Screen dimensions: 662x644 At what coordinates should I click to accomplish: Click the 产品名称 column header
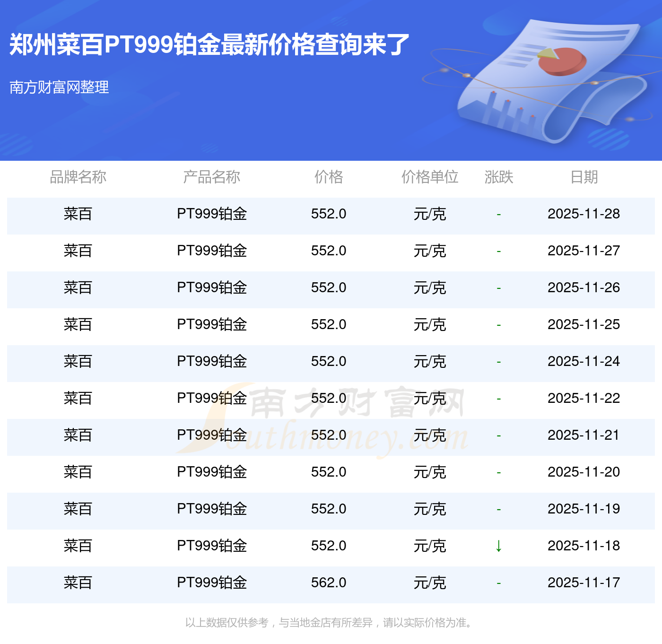212,177
